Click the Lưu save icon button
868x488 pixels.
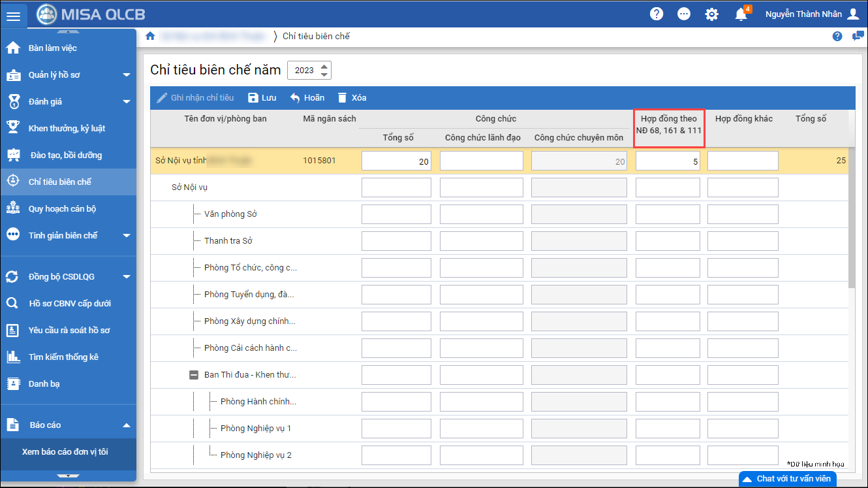(x=262, y=98)
